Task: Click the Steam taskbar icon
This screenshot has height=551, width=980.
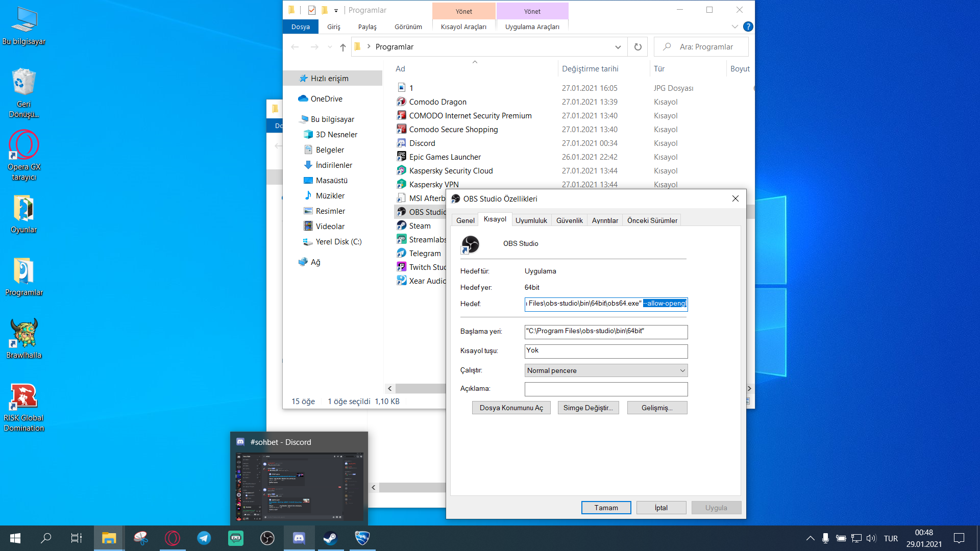Action: tap(330, 538)
